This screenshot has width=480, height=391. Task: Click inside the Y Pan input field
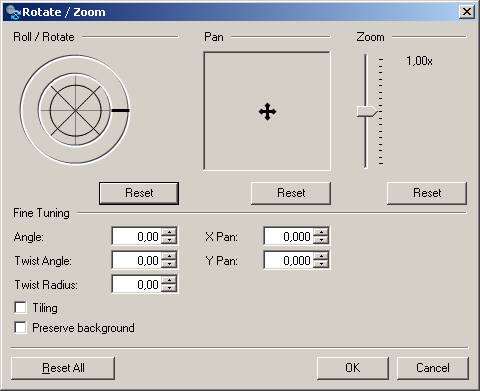point(289,260)
